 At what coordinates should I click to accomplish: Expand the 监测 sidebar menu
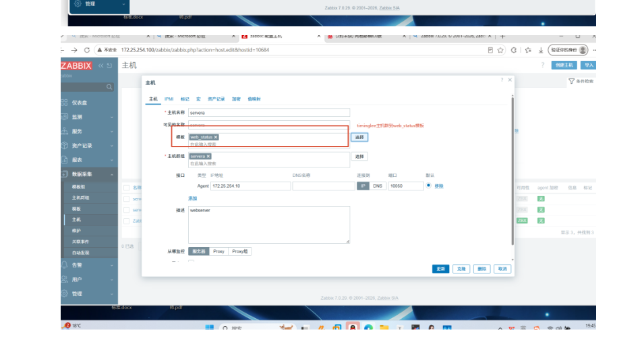(x=89, y=117)
